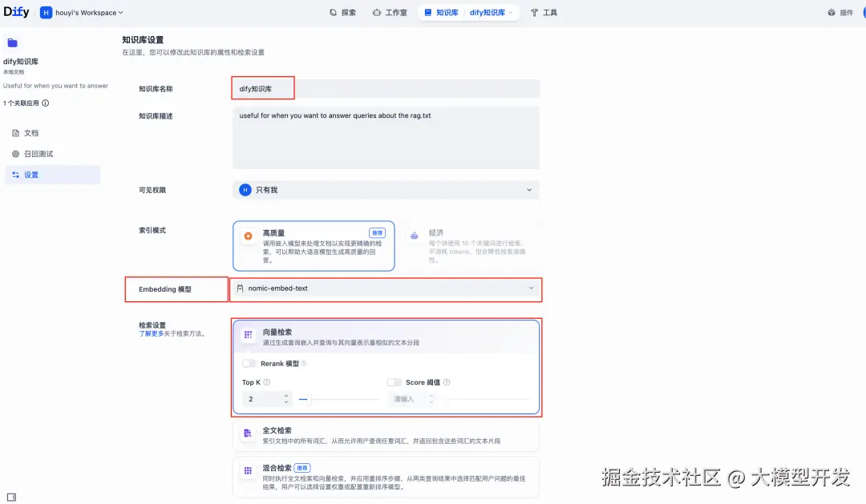Click the Top K slider handle

click(310, 399)
